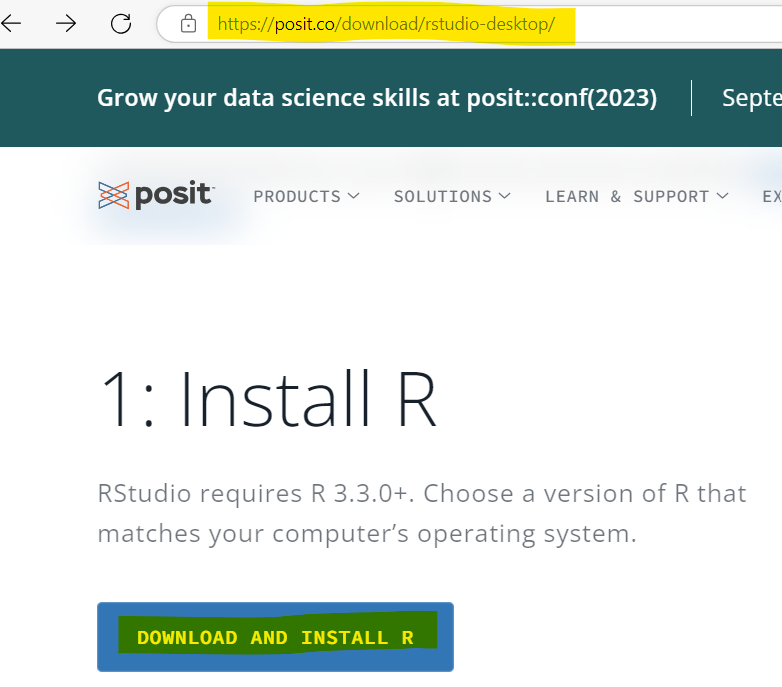Expand the SOLUTIONS menu
The width and height of the screenshot is (782, 687).
tap(452, 196)
